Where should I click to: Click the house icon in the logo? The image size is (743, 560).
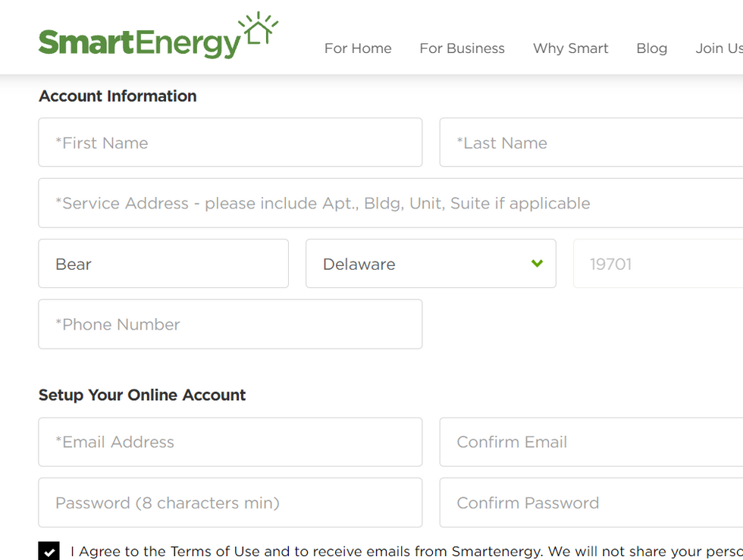tap(259, 29)
